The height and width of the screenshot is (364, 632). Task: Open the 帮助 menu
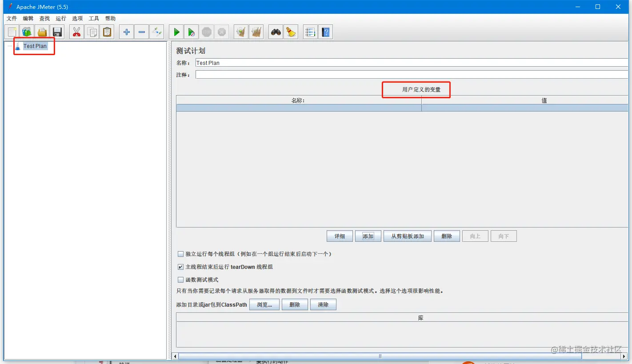pos(110,19)
